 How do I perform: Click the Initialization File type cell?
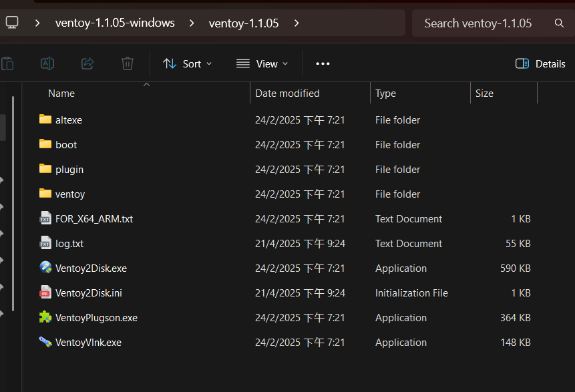411,293
